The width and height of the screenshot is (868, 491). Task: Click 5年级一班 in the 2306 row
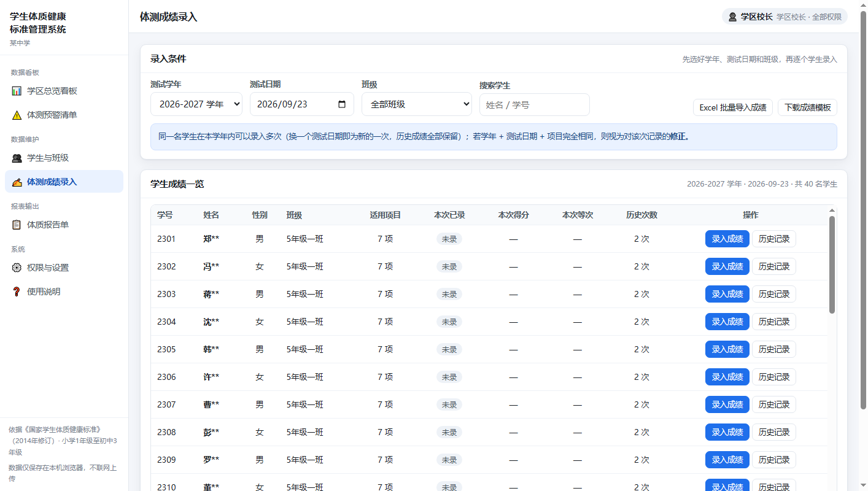305,377
